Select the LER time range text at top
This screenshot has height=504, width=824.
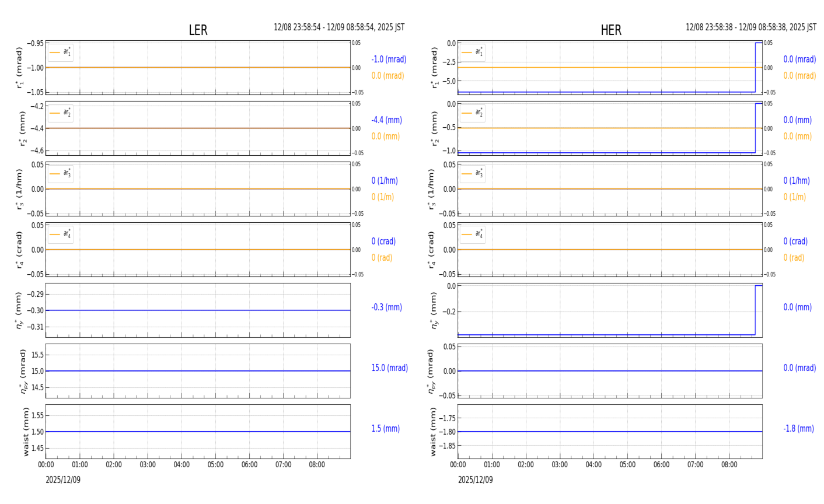click(x=339, y=27)
